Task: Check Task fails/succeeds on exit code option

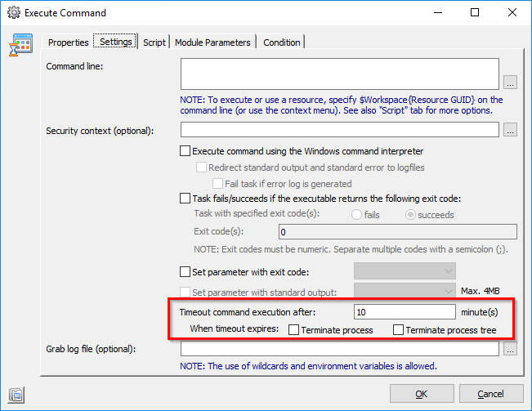Action: tap(184, 198)
